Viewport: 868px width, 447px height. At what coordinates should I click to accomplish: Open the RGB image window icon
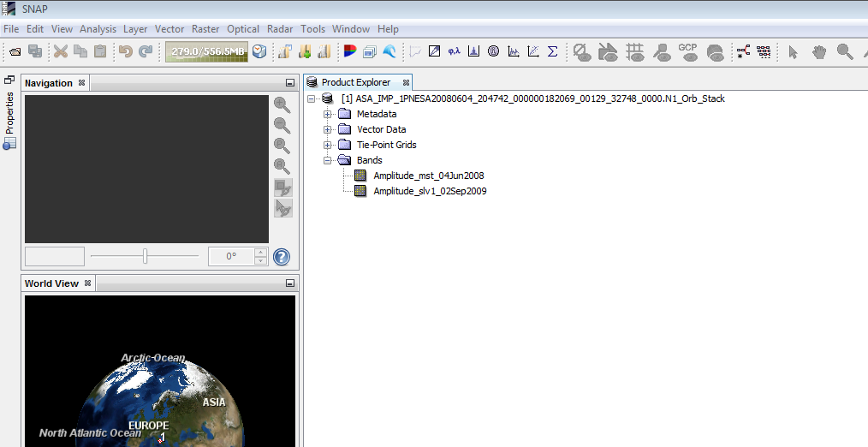pyautogui.click(x=349, y=51)
